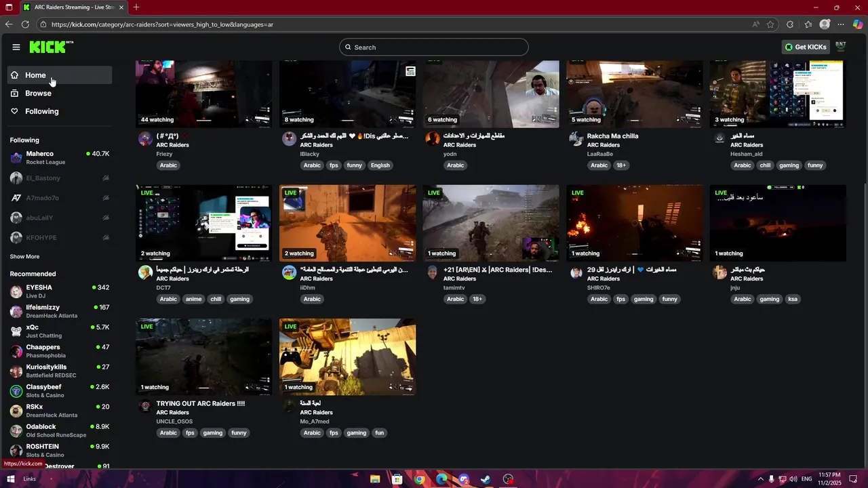
Task: Click the Friezy streamer avatar
Action: (145, 139)
